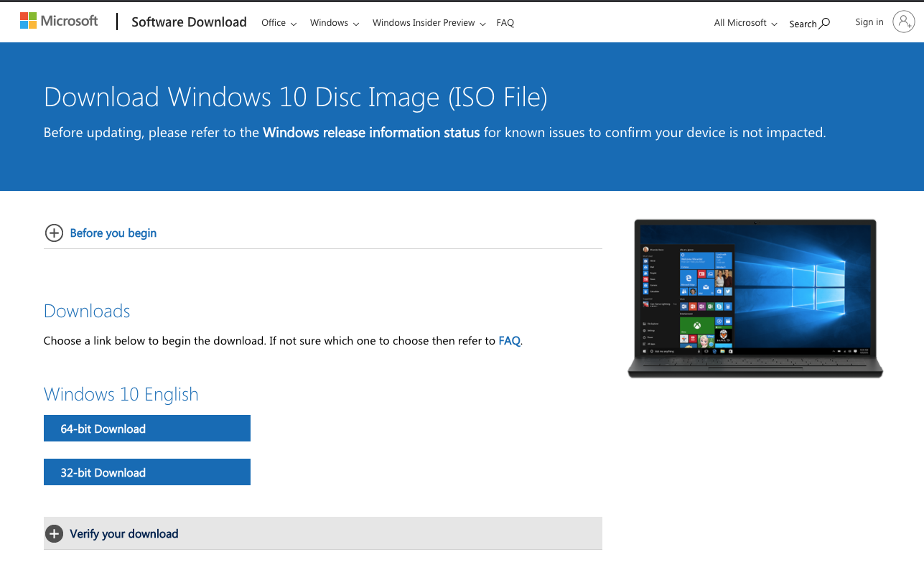The height and width of the screenshot is (580, 924).
Task: Click the Microsoft logo
Action: pyautogui.click(x=59, y=21)
